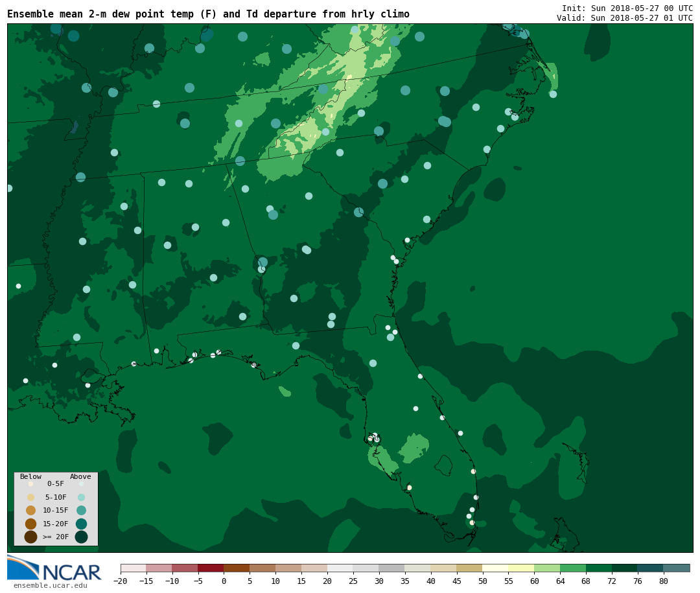Click the 'Init: Sun 2018-05-27 00 UTC' text

[627, 8]
